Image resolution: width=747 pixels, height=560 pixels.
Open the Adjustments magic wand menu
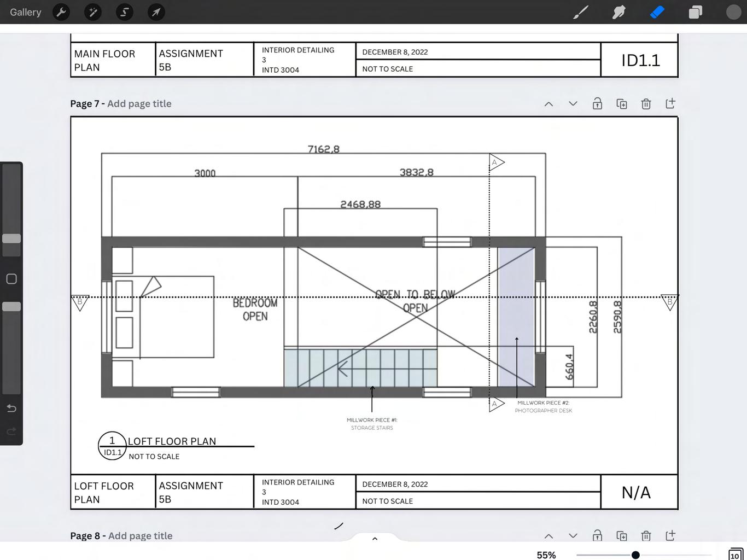pos(93,12)
